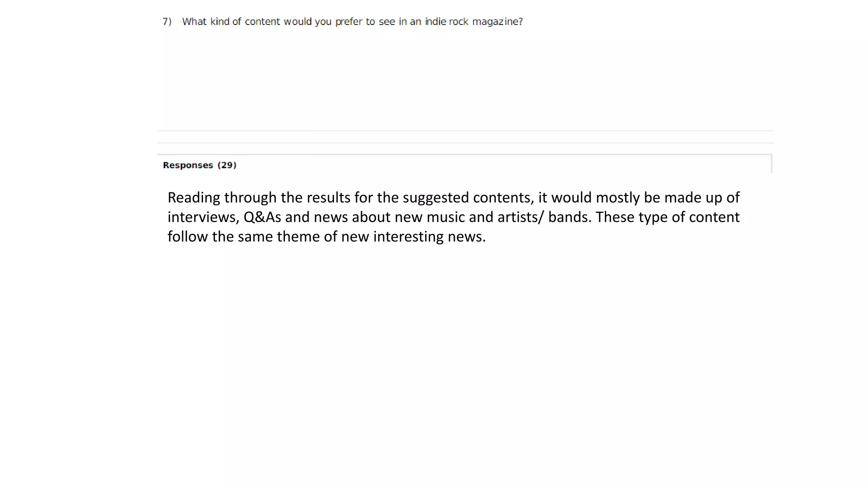Click the word "Reading" at the paragraph start

pyautogui.click(x=194, y=198)
